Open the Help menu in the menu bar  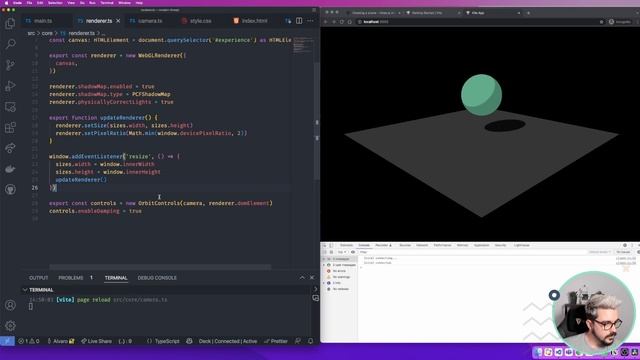pos(139,3)
